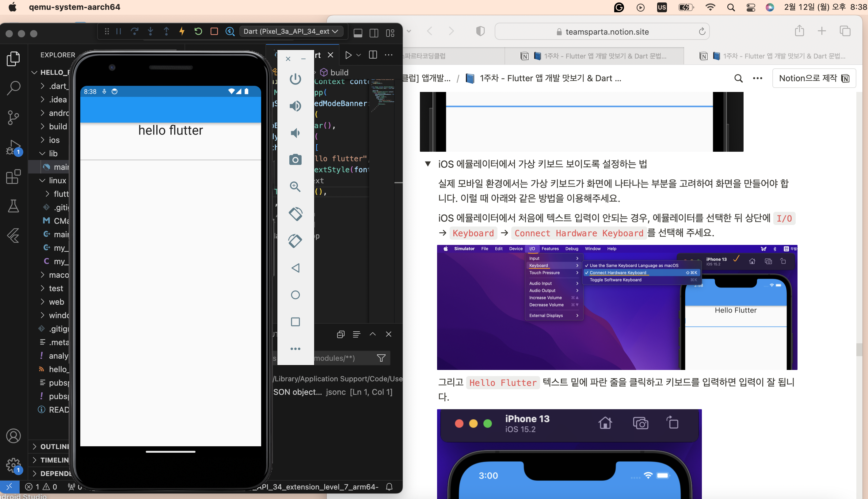The width and height of the screenshot is (868, 499).
Task: Open emulator extended controls menu
Action: pyautogui.click(x=295, y=349)
